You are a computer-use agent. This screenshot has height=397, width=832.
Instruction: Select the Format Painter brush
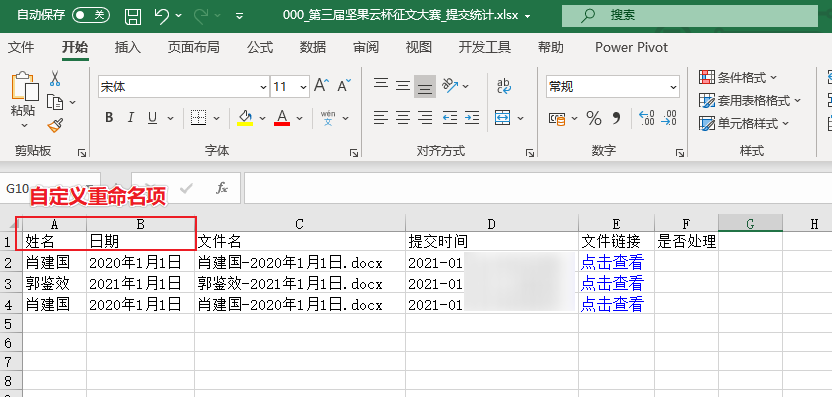pyautogui.click(x=55, y=125)
